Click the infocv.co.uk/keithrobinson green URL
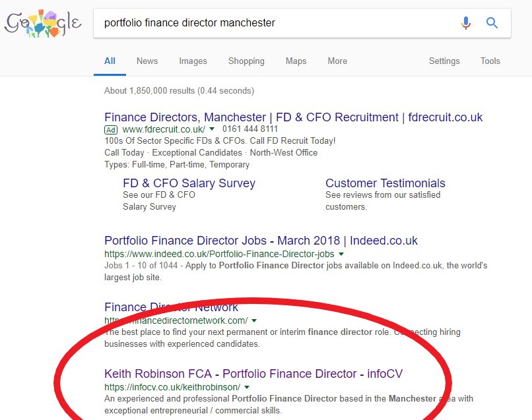The height and width of the screenshot is (420, 532). [172, 387]
